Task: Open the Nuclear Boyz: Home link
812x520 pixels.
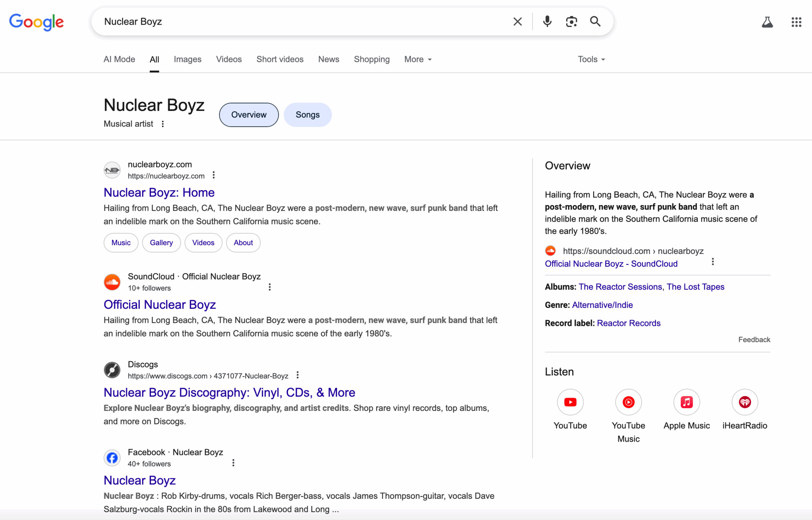Action: tap(159, 192)
